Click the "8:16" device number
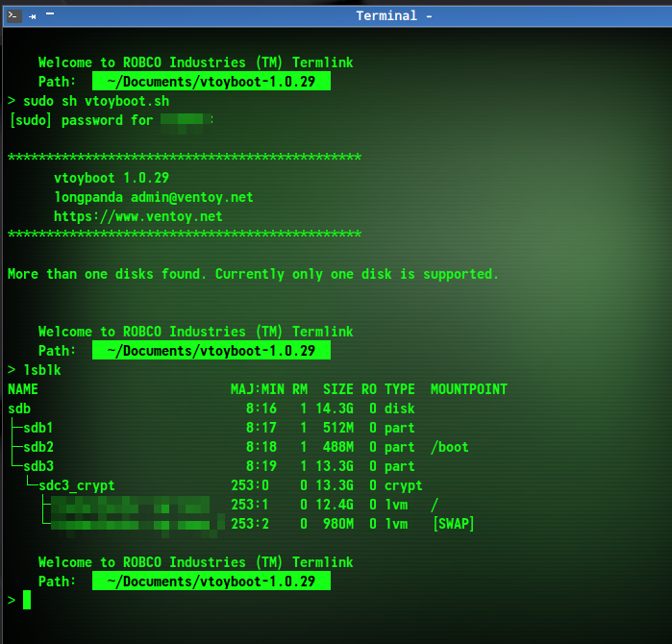 pyautogui.click(x=261, y=409)
